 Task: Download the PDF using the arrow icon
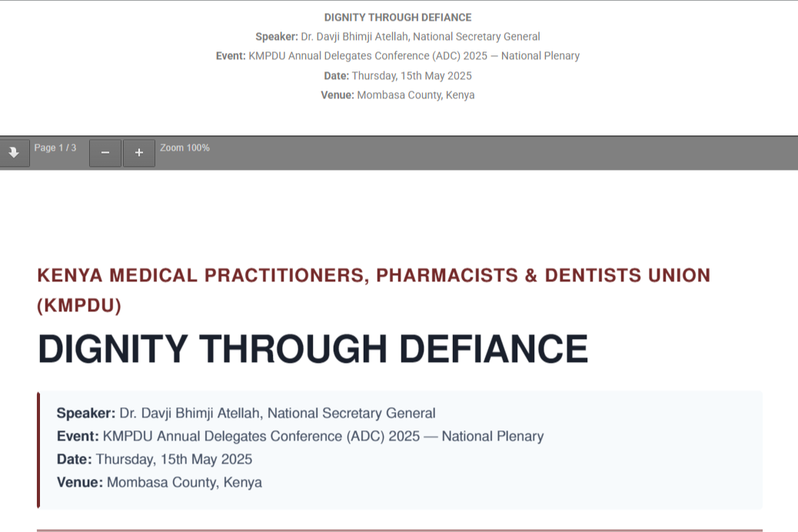(x=14, y=153)
